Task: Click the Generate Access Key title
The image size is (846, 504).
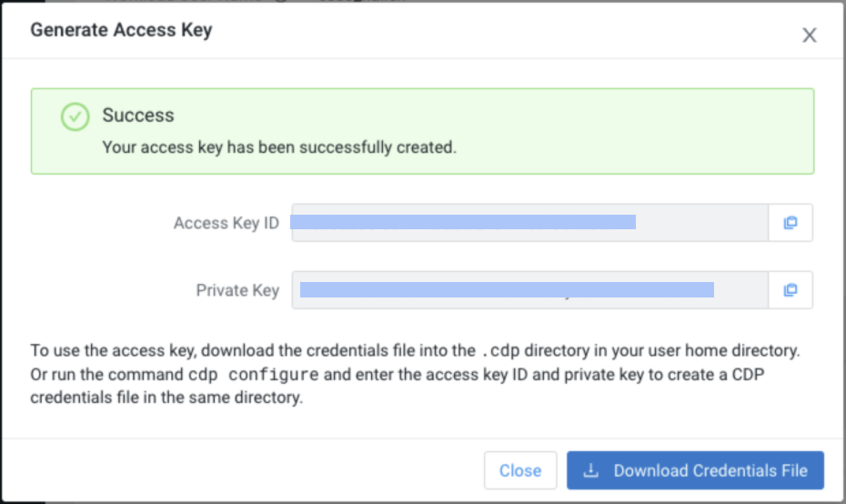Action: click(x=121, y=30)
